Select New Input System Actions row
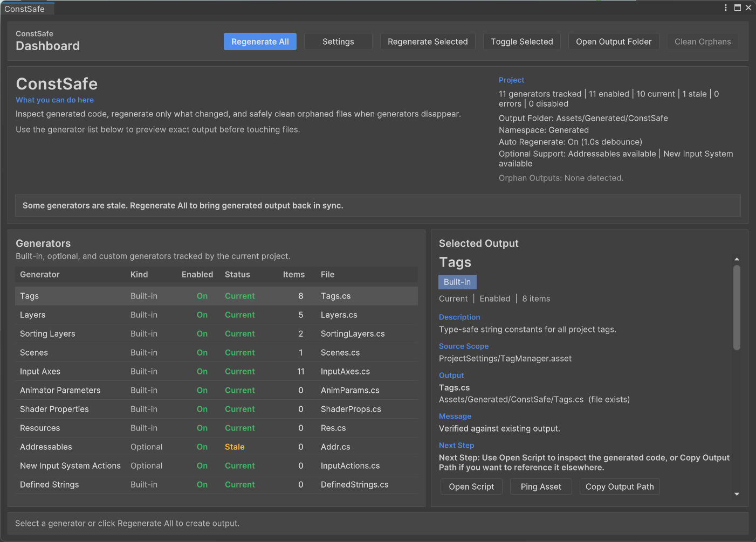This screenshot has height=542, width=756. (x=216, y=465)
